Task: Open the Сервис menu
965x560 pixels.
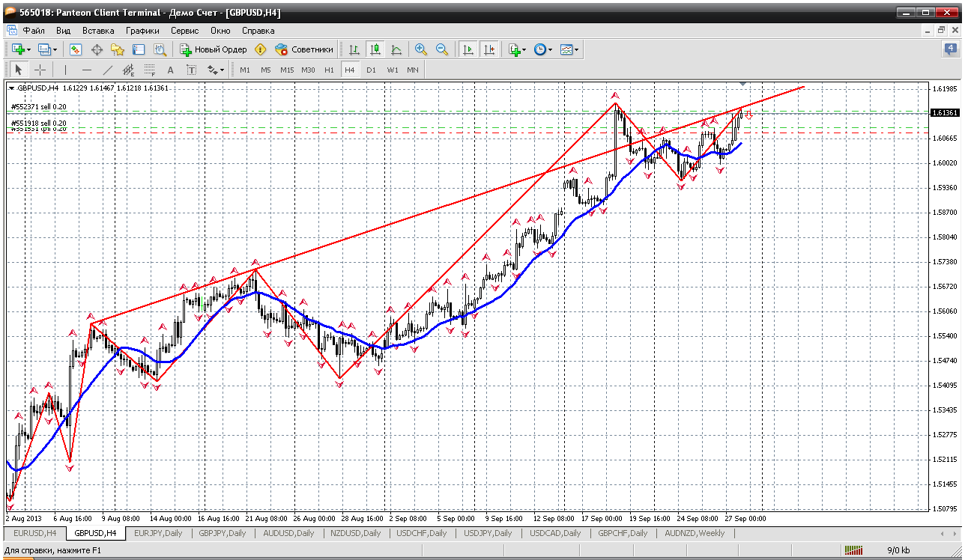Action: click(184, 31)
